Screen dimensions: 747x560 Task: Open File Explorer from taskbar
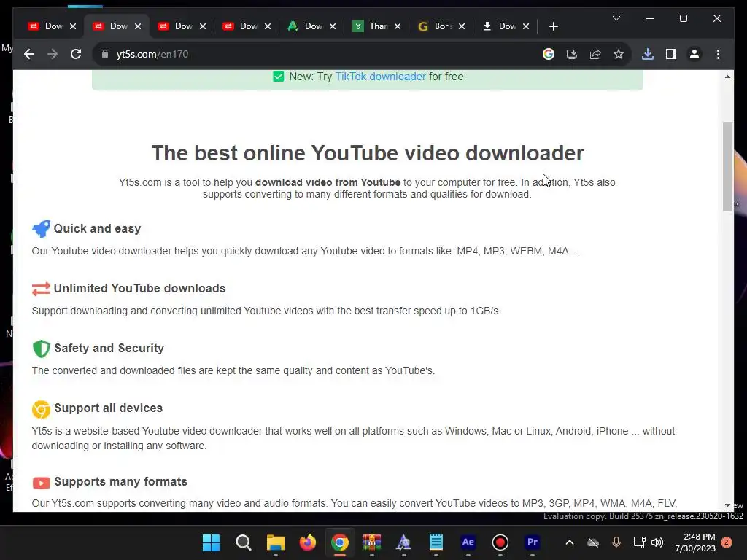(x=275, y=542)
